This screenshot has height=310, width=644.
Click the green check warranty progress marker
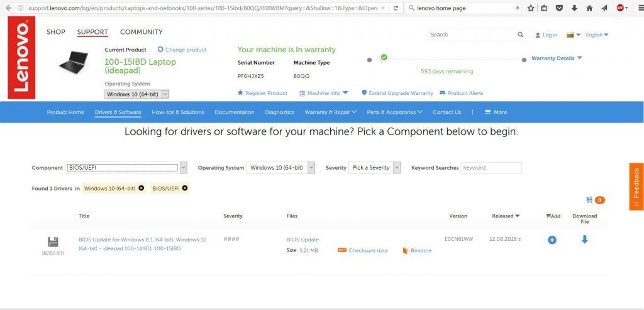pyautogui.click(x=384, y=57)
